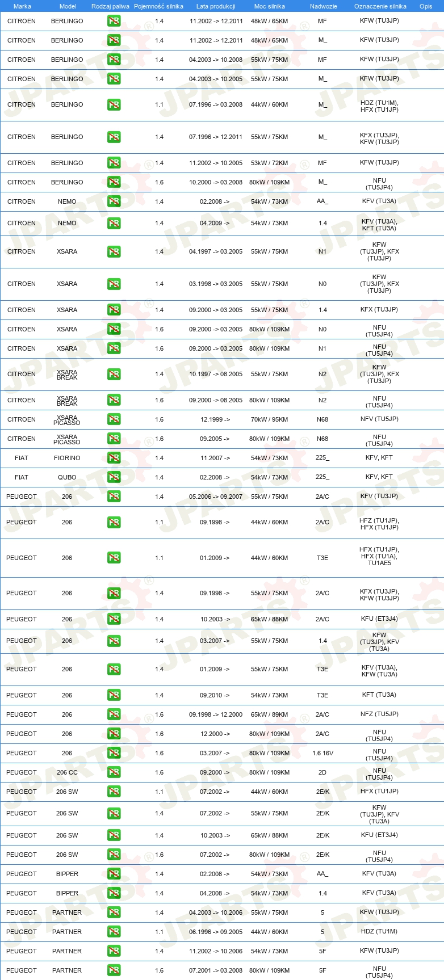Click the Nadwozie column header
The height and width of the screenshot is (980, 444).
324,6
